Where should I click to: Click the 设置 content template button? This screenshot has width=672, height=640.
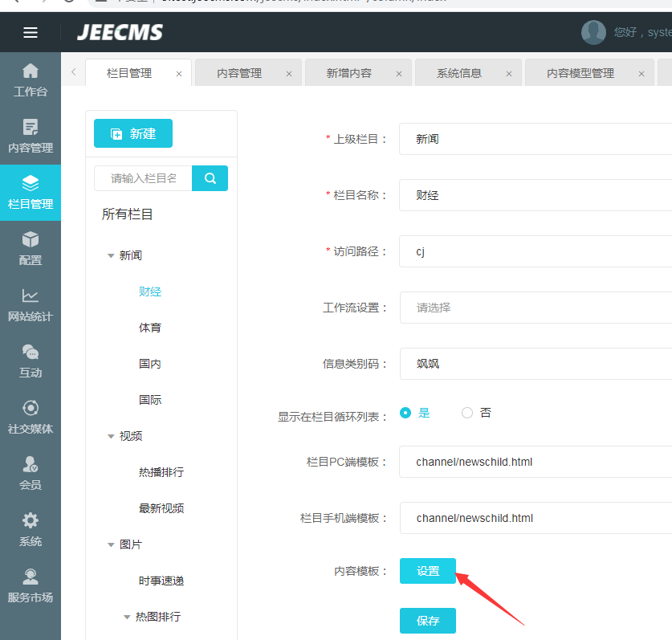[x=428, y=571]
